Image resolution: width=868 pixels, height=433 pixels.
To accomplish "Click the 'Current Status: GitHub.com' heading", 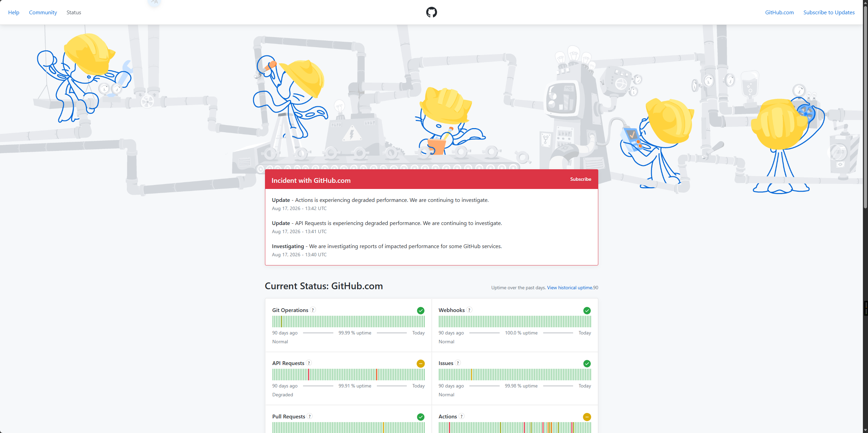I will pyautogui.click(x=324, y=286).
